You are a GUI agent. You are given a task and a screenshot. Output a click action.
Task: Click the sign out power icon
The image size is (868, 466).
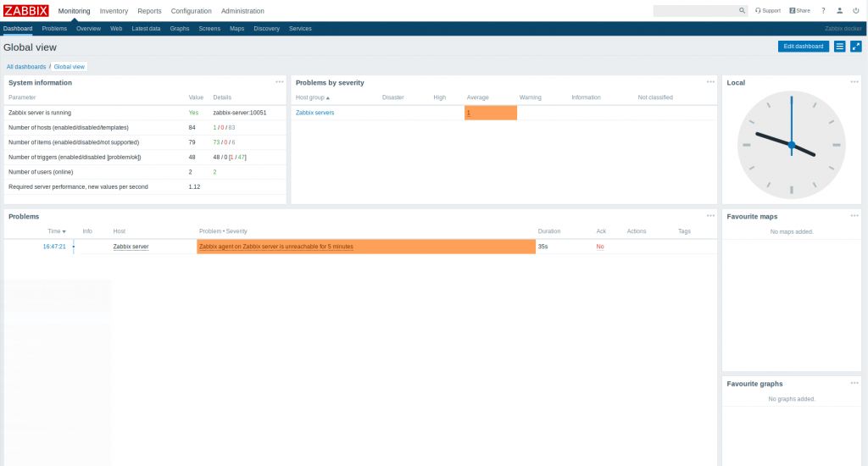tap(856, 10)
